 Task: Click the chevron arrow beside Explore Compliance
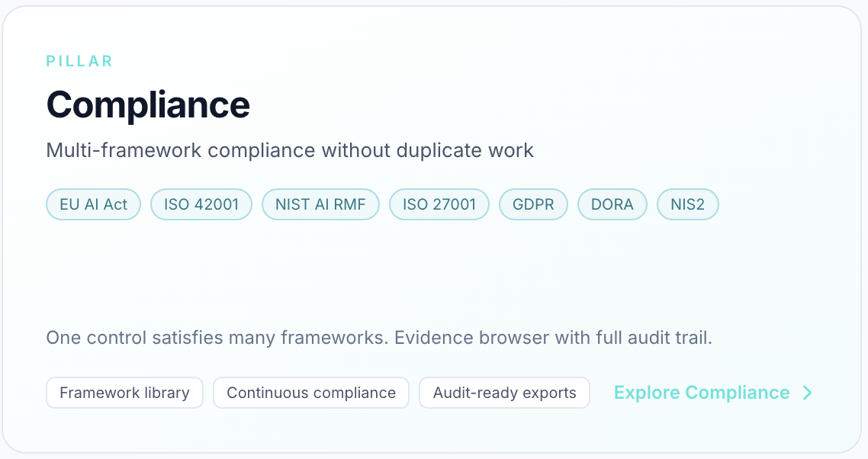tap(808, 393)
